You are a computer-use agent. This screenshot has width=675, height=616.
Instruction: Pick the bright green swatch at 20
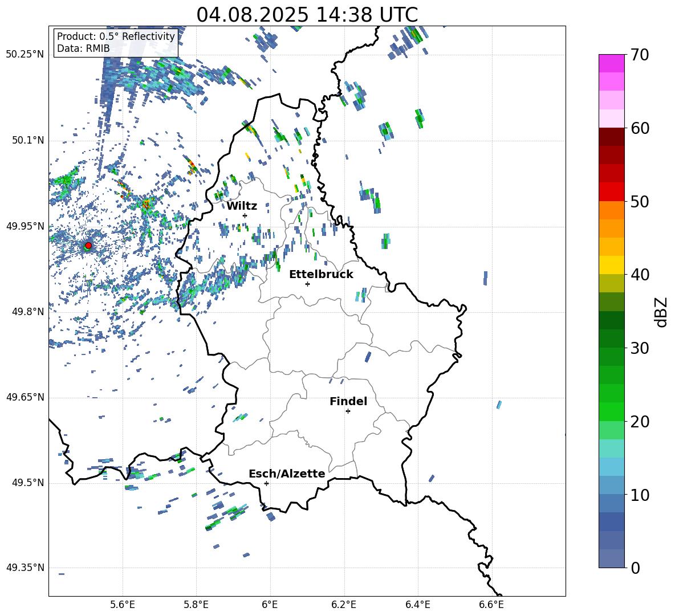(x=611, y=411)
